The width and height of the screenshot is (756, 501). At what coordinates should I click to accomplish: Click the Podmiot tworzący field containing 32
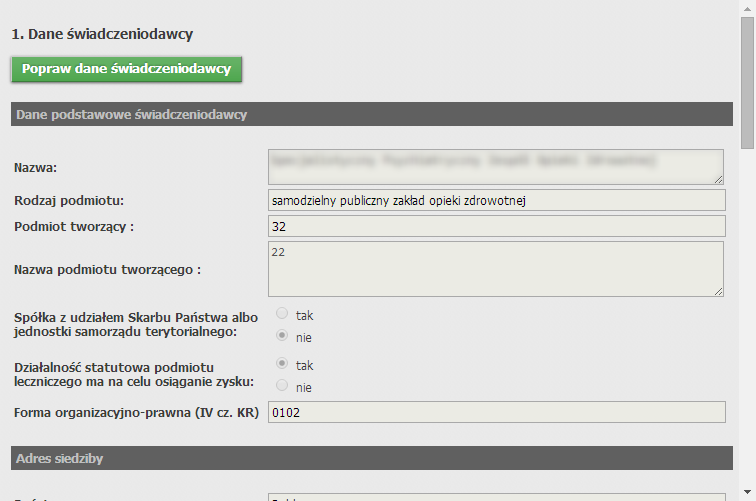coord(496,227)
